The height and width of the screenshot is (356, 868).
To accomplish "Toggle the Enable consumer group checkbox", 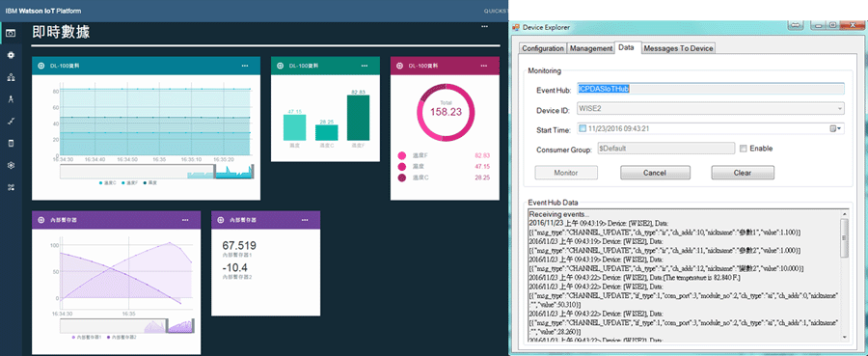I will click(744, 149).
